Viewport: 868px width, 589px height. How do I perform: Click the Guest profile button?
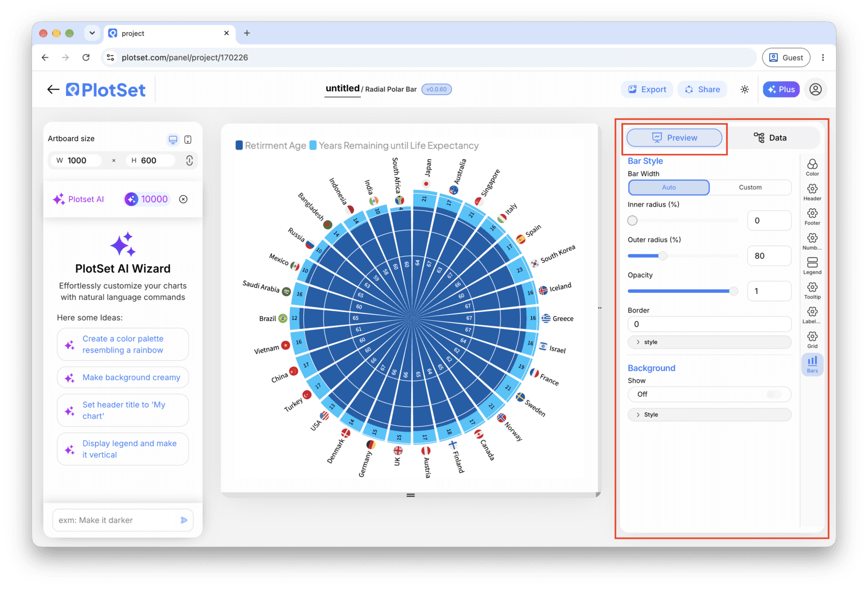[786, 57]
